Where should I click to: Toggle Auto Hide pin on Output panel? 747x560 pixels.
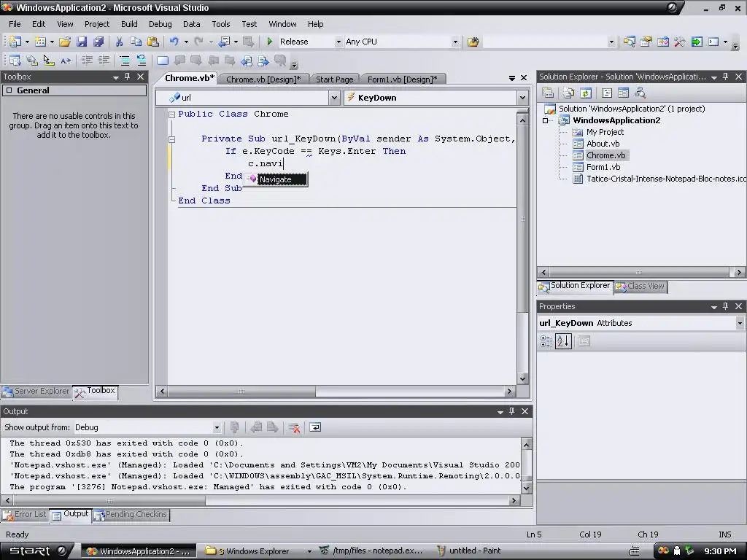(x=511, y=411)
